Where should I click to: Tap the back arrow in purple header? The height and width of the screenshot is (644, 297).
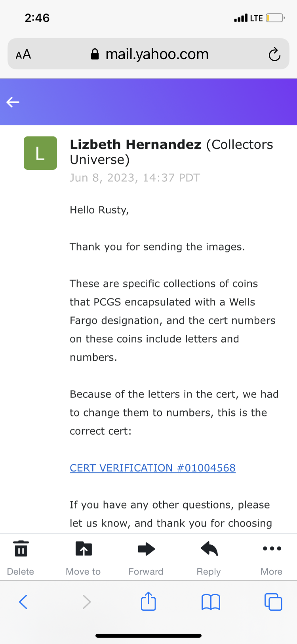tap(13, 102)
